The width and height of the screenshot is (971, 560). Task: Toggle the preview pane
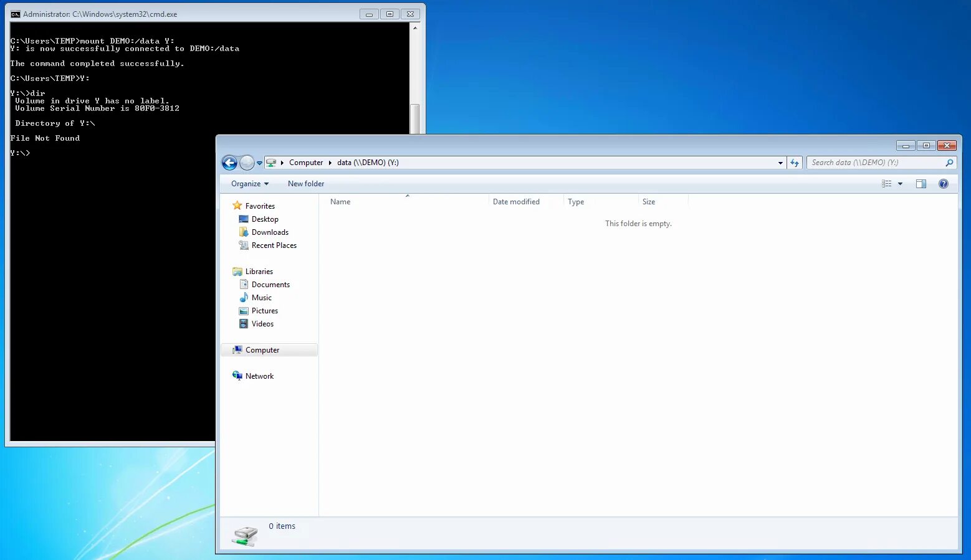click(921, 184)
